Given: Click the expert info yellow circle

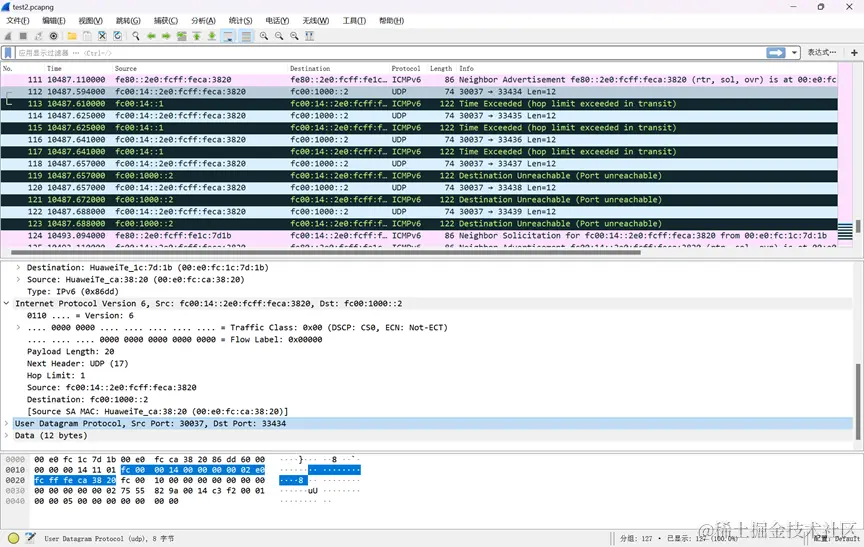Looking at the screenshot, I should 14,538.
